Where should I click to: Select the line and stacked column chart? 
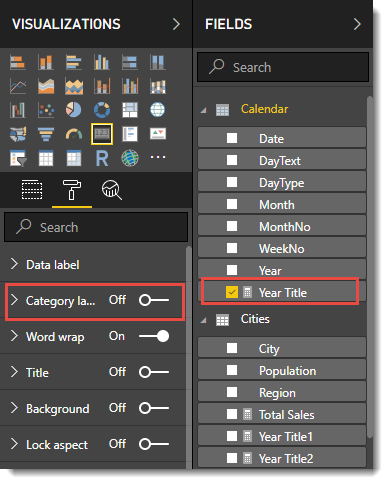tap(102, 86)
